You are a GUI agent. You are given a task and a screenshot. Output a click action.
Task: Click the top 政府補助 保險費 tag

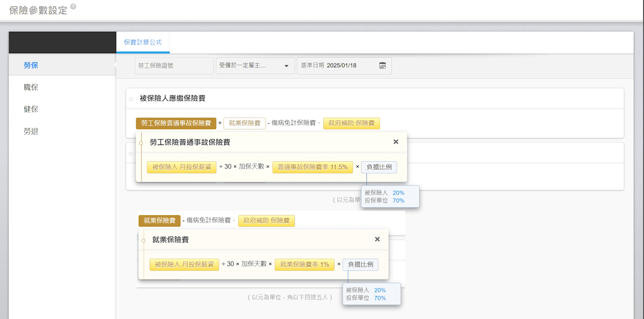tap(351, 123)
